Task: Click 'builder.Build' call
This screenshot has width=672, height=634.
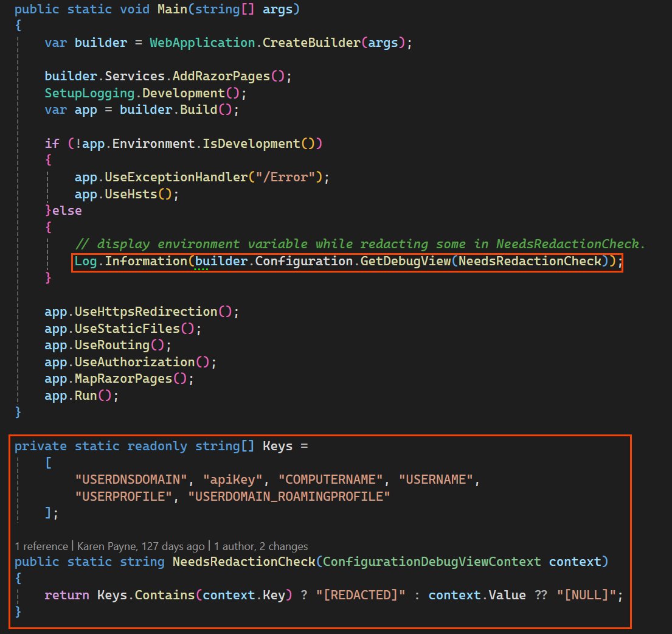Action: tap(168, 110)
